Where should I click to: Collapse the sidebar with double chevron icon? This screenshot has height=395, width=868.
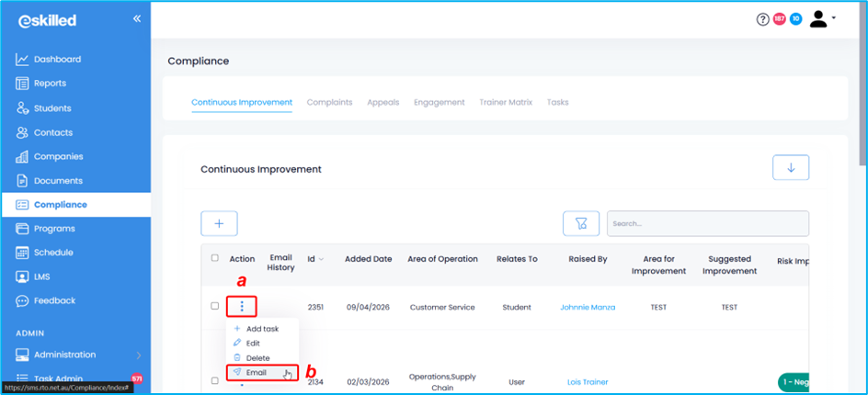coord(136,18)
